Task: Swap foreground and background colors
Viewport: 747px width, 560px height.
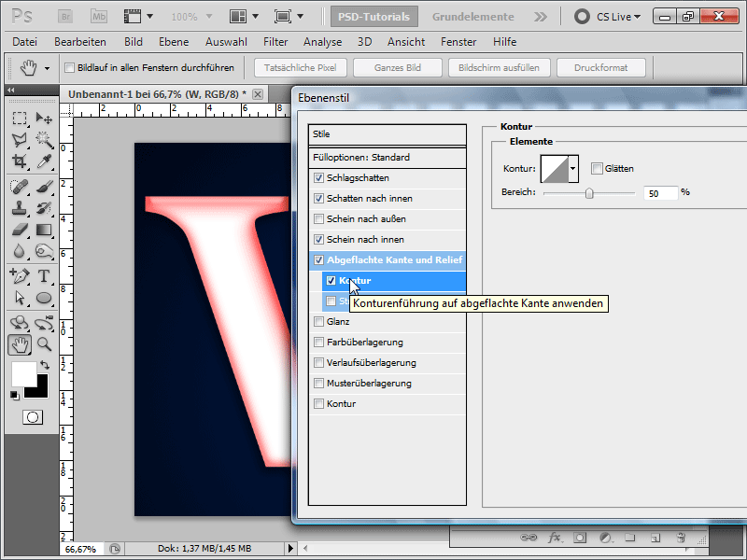Action: pyautogui.click(x=45, y=365)
